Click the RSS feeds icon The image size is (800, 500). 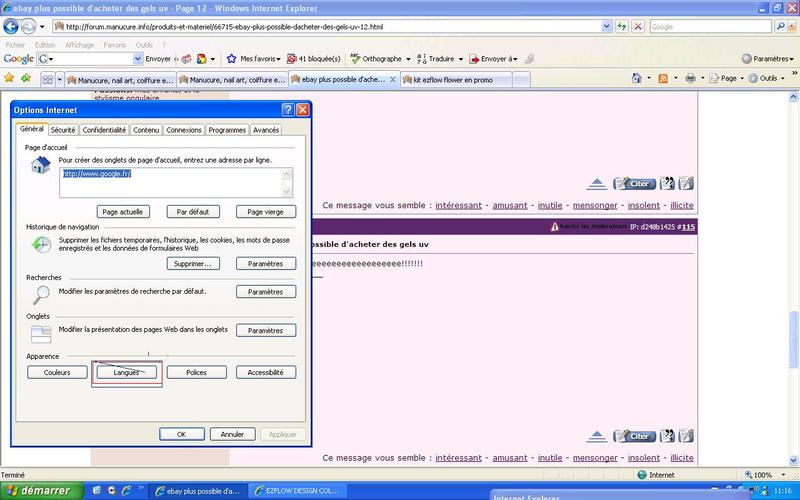tap(663, 78)
